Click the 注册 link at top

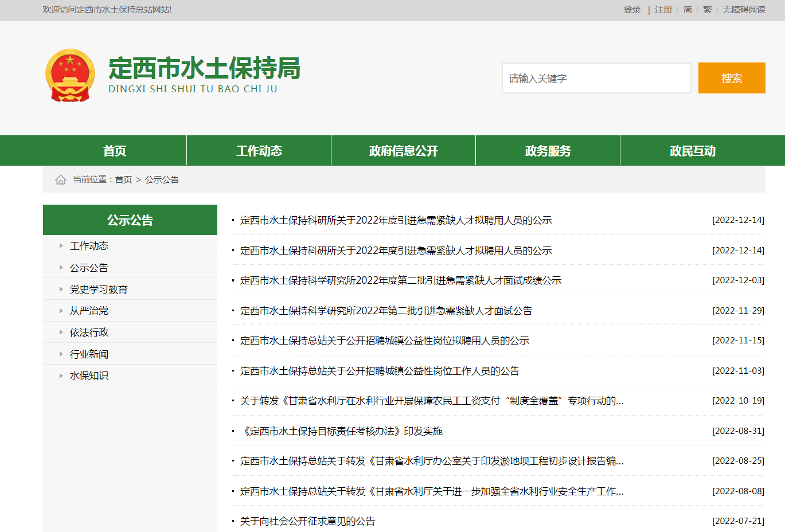(663, 10)
